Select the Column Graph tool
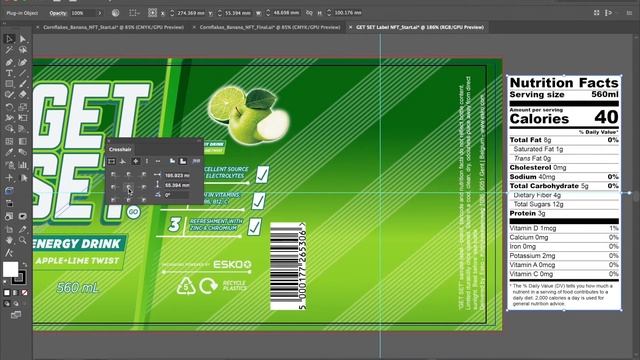 click(22, 165)
